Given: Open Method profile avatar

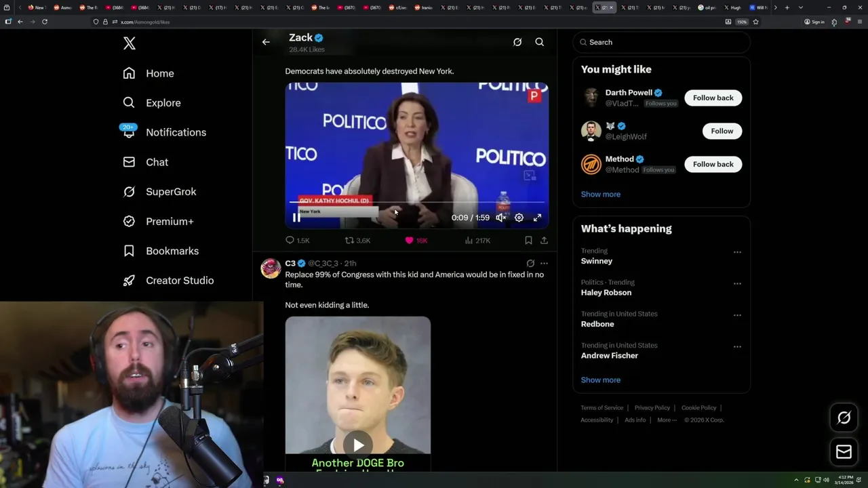Looking at the screenshot, I should (x=591, y=164).
